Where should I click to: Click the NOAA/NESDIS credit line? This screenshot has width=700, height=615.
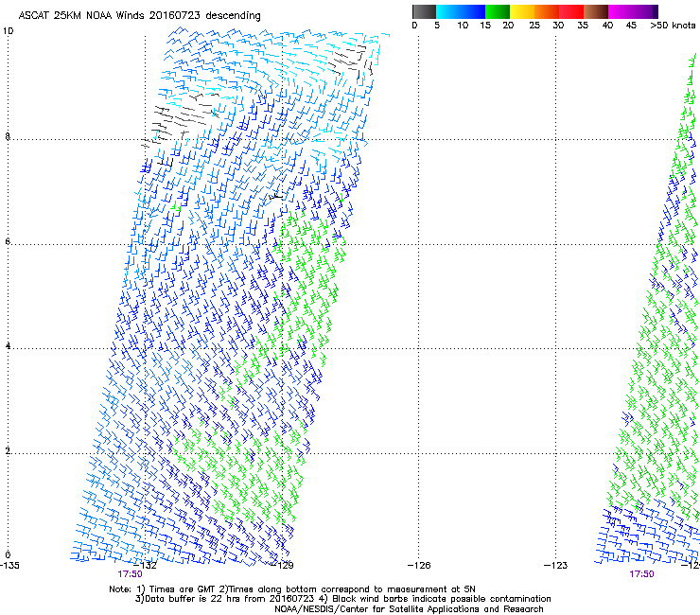click(409, 609)
